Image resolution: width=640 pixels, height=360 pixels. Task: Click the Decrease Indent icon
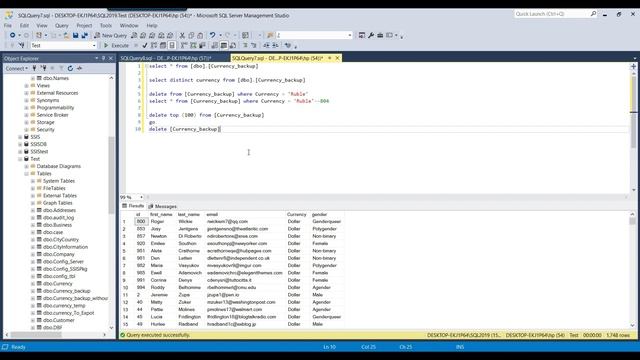click(266, 45)
